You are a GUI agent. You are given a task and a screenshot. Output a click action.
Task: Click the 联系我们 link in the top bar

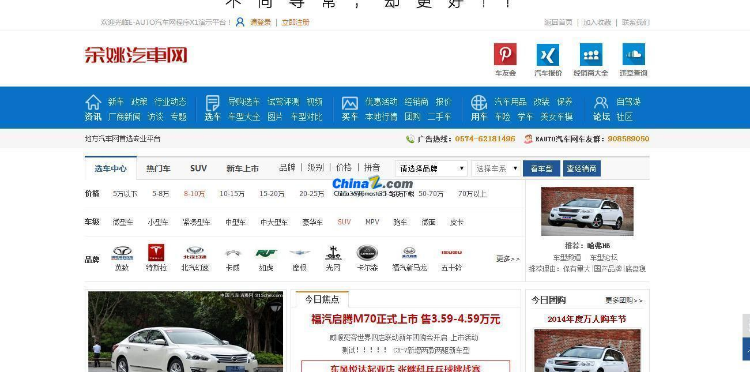coord(636,22)
